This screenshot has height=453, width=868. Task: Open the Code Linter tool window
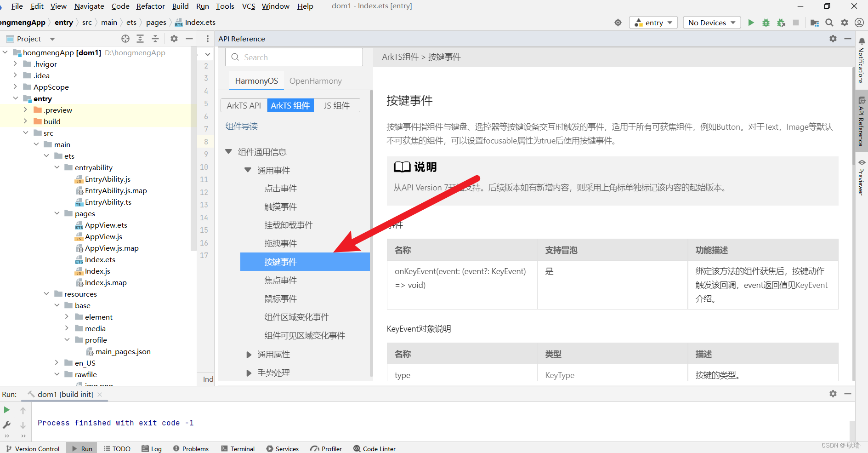tap(374, 448)
